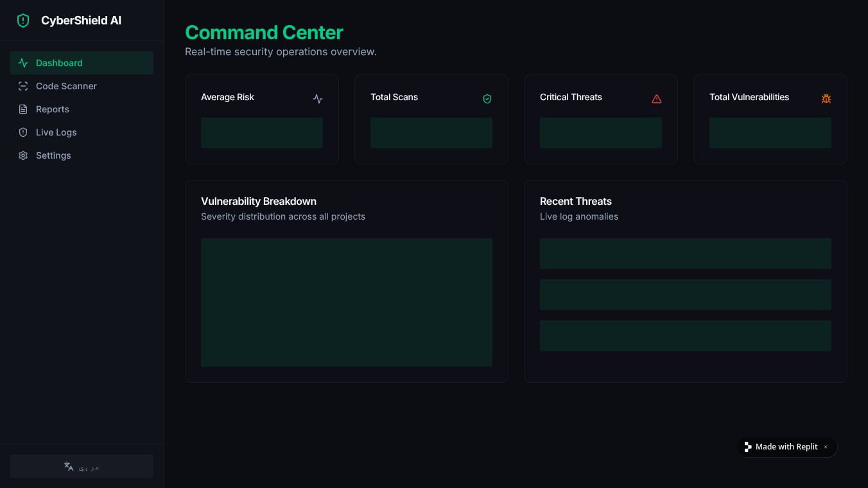Click the Total Vulnerabilities card title

(x=749, y=97)
